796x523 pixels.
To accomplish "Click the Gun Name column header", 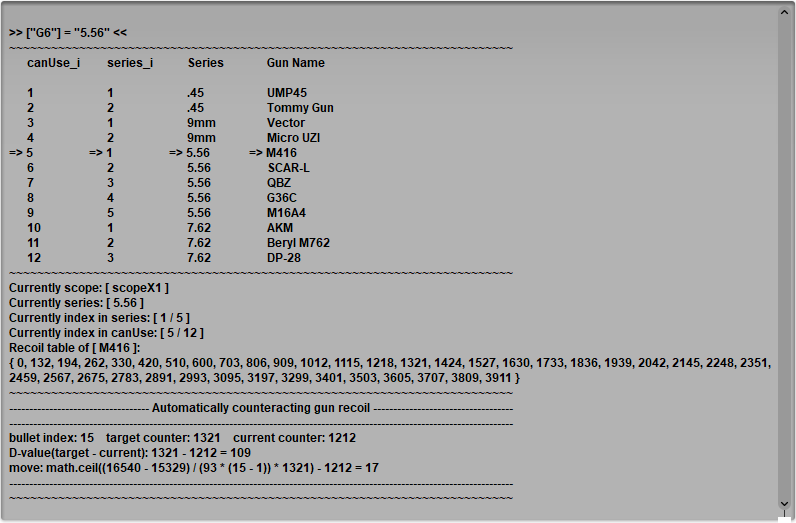I will (x=295, y=63).
